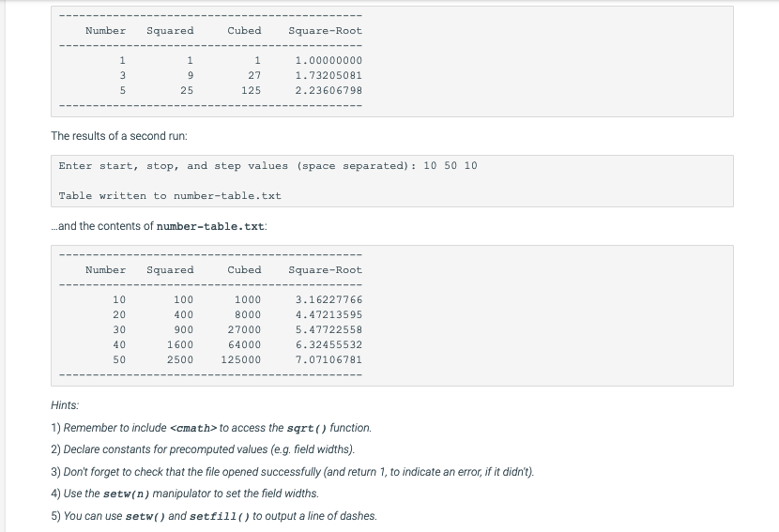Click the 'Squared' header in the second table
This screenshot has width=779, height=532.
coord(170,270)
